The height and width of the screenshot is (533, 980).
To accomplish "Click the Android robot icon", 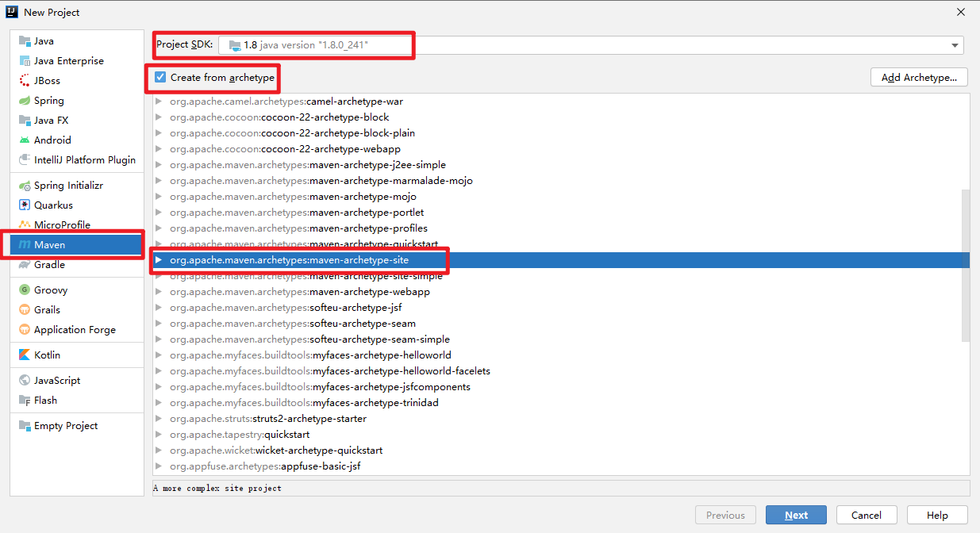I will (x=25, y=140).
